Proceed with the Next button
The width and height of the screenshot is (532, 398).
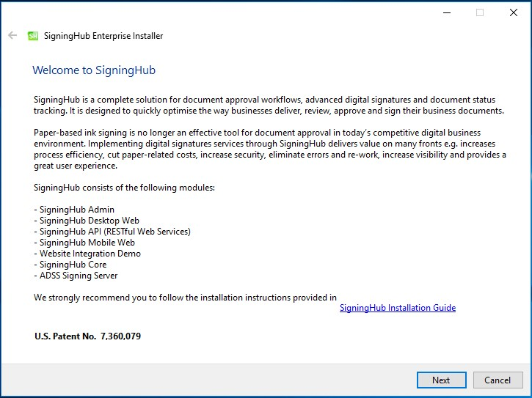pyautogui.click(x=442, y=380)
